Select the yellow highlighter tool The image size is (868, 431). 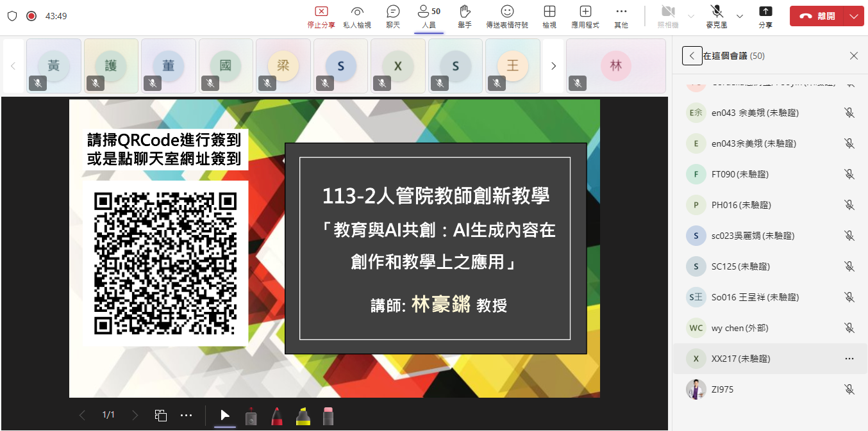pyautogui.click(x=303, y=416)
